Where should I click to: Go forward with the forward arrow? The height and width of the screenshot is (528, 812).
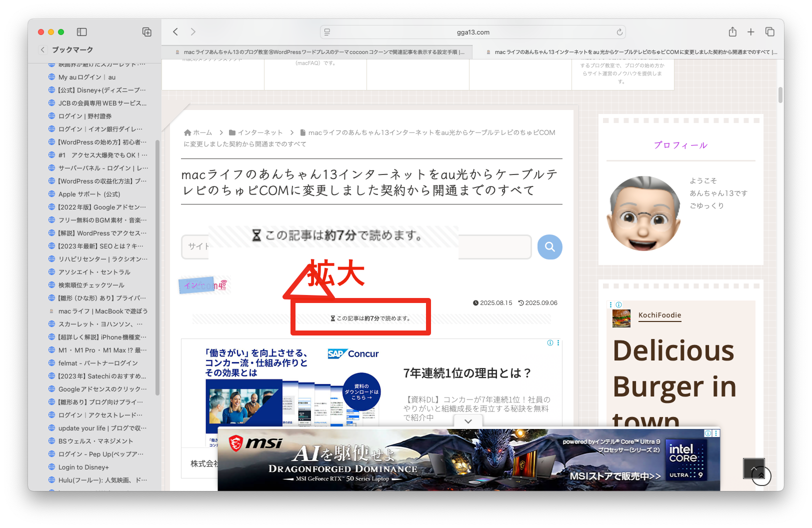[193, 32]
